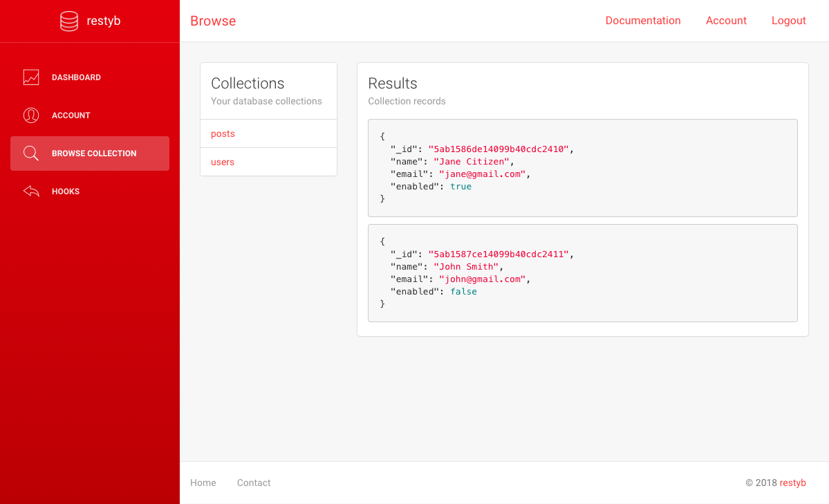Click the Browse page title
Viewport: 829px width, 504px height.
pyautogui.click(x=213, y=21)
